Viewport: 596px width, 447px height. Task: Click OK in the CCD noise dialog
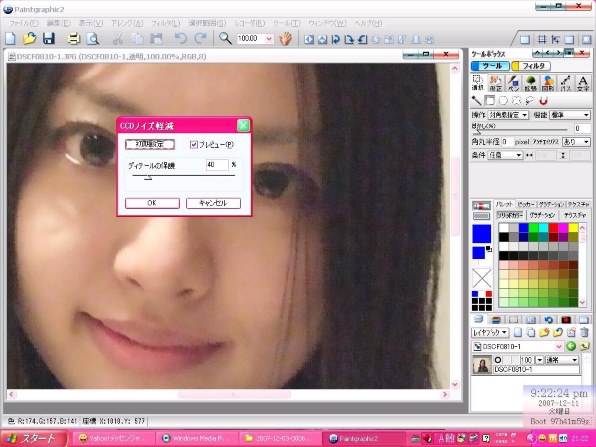152,203
